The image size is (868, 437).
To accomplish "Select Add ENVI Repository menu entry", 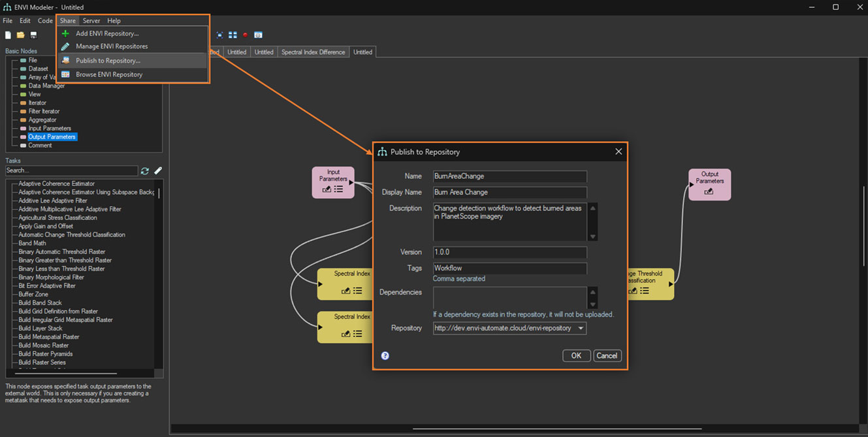I will coord(107,33).
